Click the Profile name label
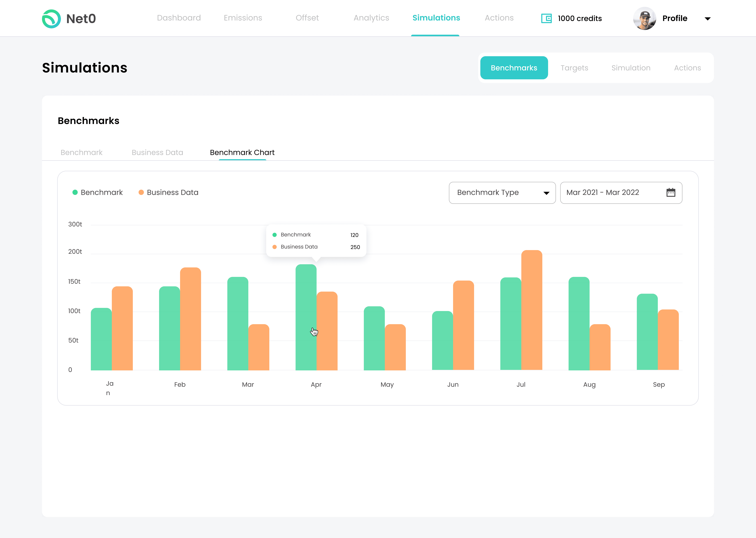Image resolution: width=756 pixels, height=538 pixels. click(x=675, y=19)
